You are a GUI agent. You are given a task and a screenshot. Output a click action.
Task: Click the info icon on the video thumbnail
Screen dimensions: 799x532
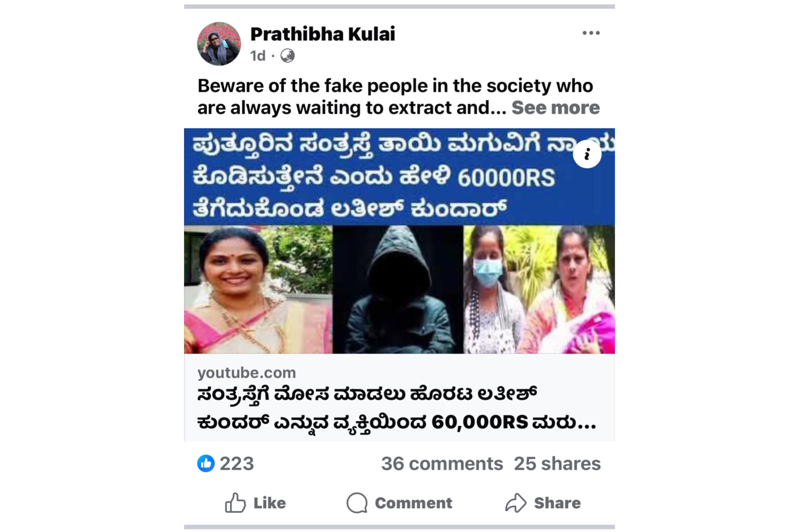[x=587, y=154]
